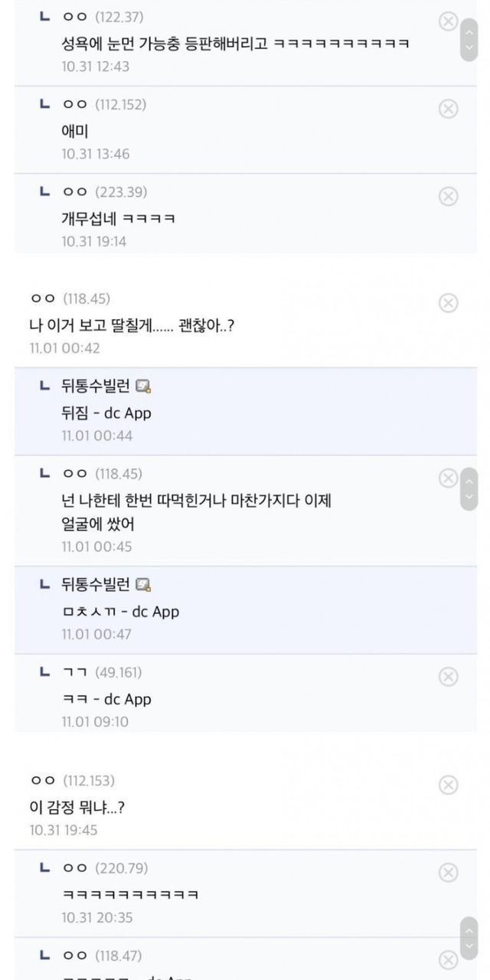Click the X icon on the 112.152 reply

tap(448, 109)
